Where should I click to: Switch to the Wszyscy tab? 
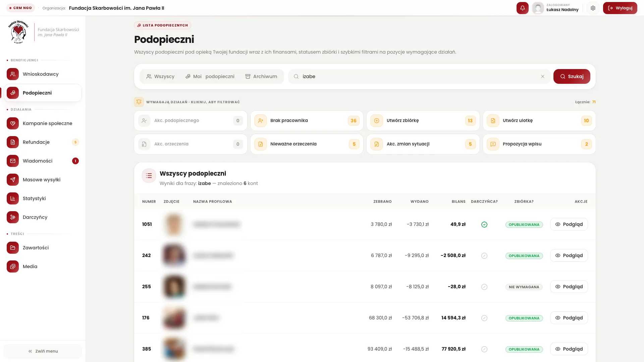[160, 76]
